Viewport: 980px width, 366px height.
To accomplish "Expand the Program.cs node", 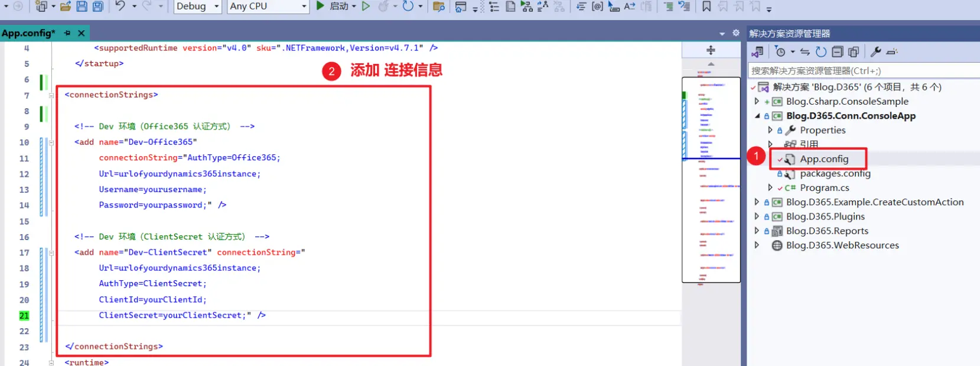I will [x=770, y=187].
